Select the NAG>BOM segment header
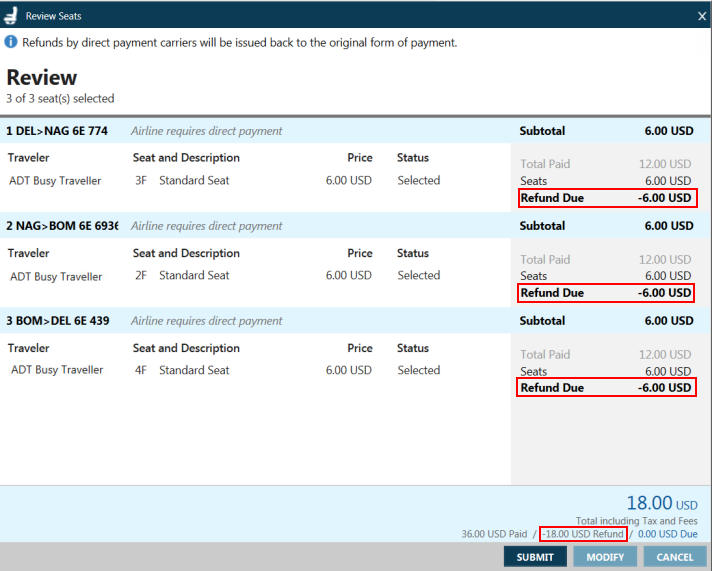712x571 pixels. (62, 226)
